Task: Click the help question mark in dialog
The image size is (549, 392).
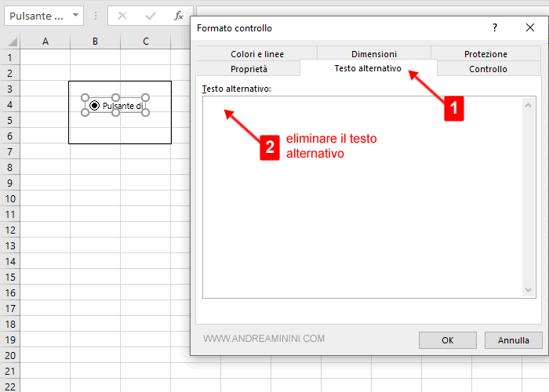Action: pos(495,27)
